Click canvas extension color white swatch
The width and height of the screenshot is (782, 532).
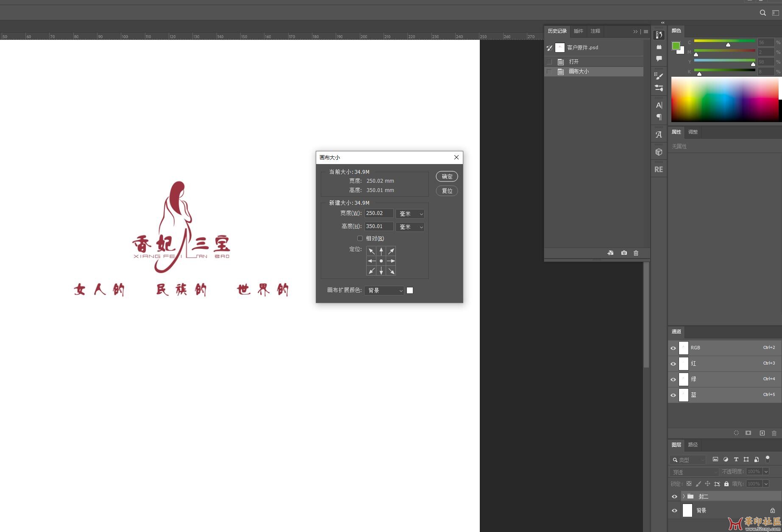pos(410,290)
